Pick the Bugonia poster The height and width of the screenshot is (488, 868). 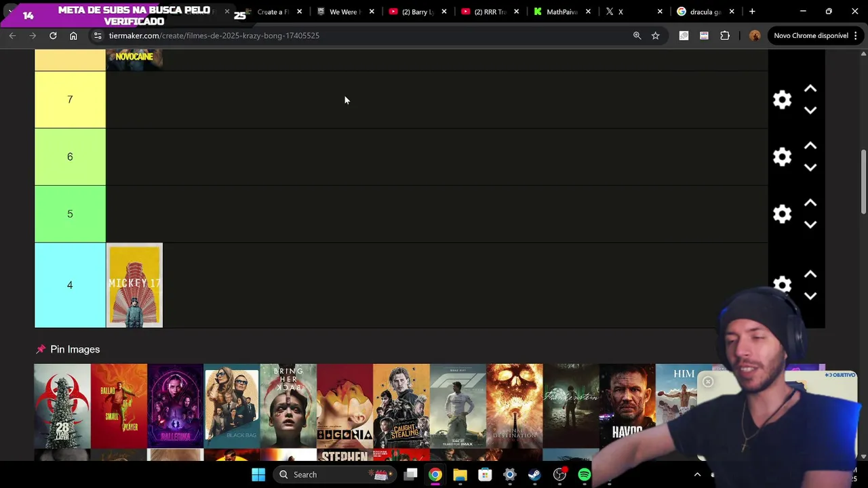pyautogui.click(x=344, y=406)
